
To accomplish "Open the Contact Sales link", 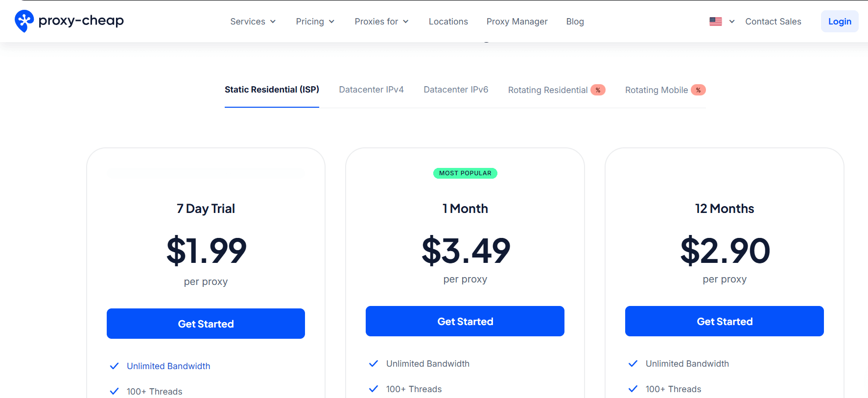I will pyautogui.click(x=773, y=22).
